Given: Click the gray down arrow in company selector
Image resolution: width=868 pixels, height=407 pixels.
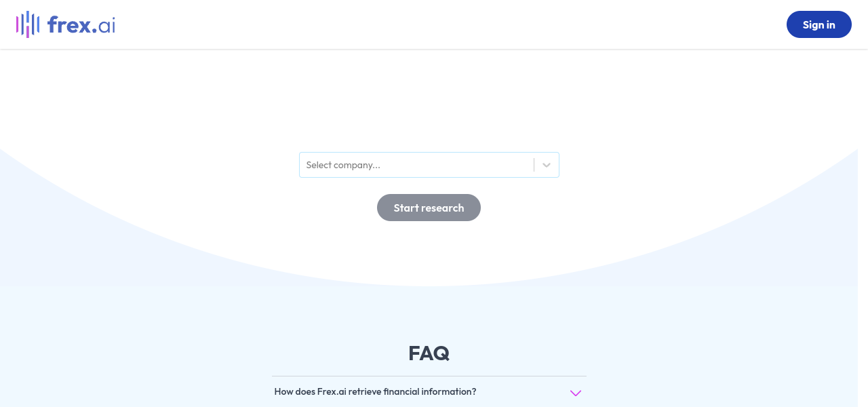Looking at the screenshot, I should [x=547, y=165].
